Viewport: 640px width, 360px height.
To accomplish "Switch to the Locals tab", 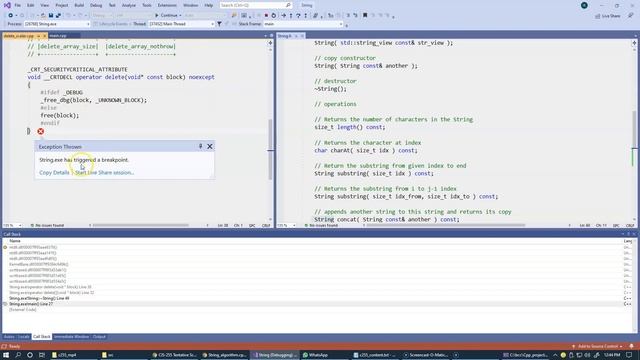I will (x=24, y=337).
